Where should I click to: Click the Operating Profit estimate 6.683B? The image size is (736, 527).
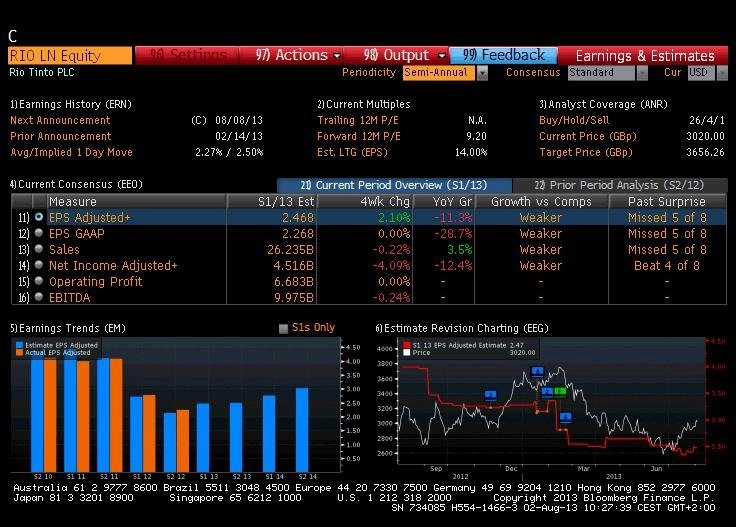[294, 282]
